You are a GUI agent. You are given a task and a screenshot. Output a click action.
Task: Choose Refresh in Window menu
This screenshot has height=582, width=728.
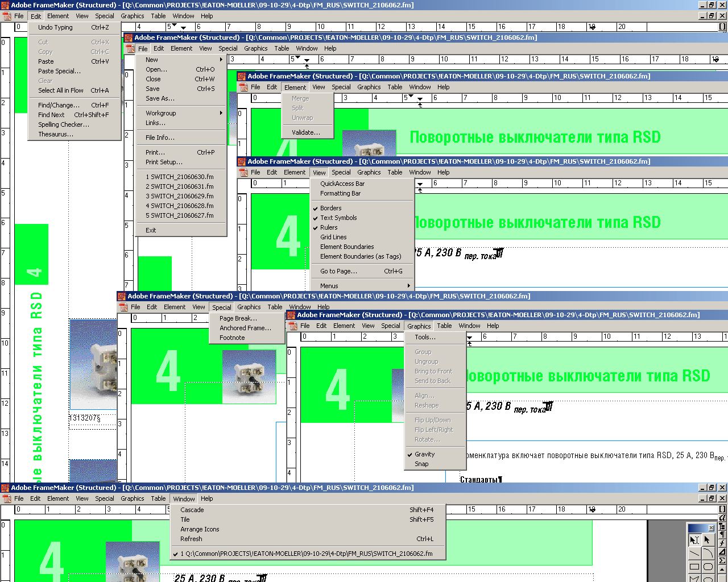point(308,539)
